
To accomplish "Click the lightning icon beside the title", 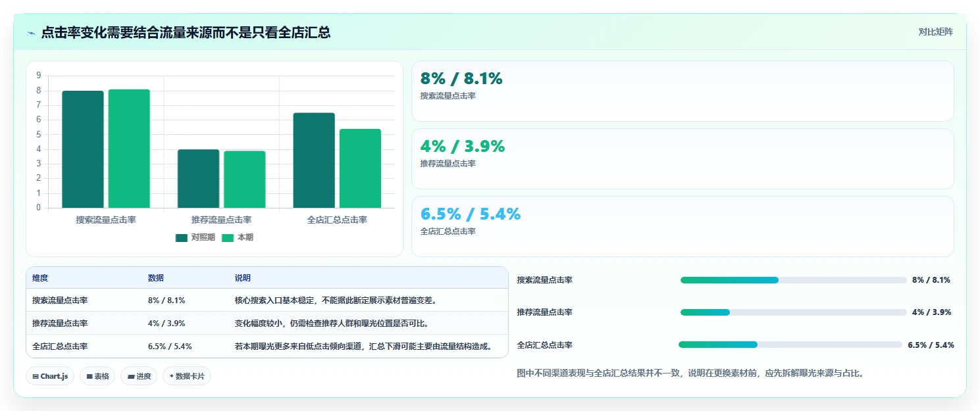I will (x=32, y=32).
